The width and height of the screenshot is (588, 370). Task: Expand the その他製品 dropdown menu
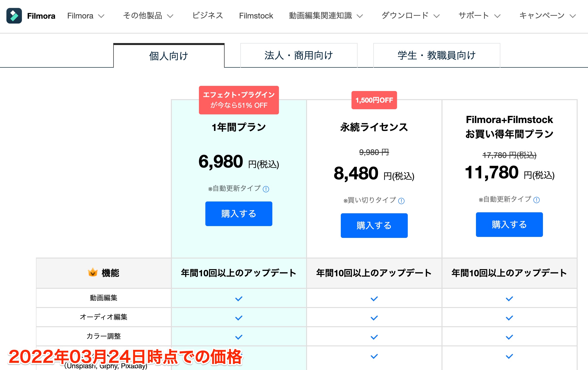148,16
